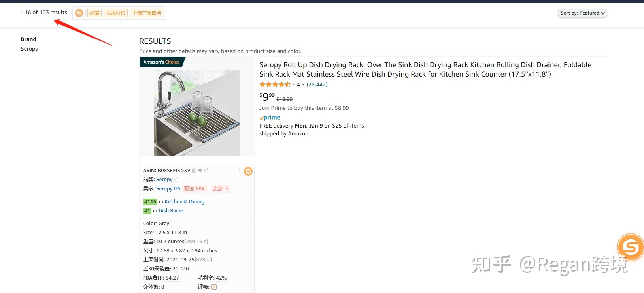
Task: Click the prime badge
Action: coord(270,118)
